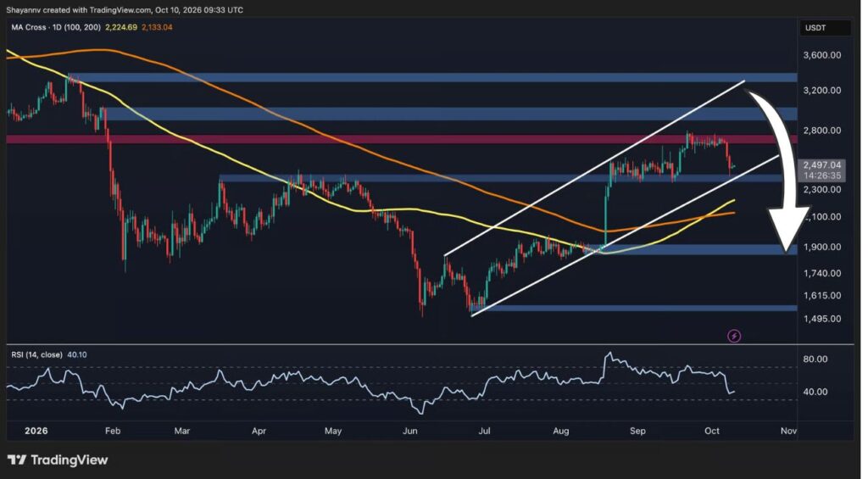
Task: Select the RSI (14, close) indicator label
Action: pyautogui.click(x=36, y=354)
